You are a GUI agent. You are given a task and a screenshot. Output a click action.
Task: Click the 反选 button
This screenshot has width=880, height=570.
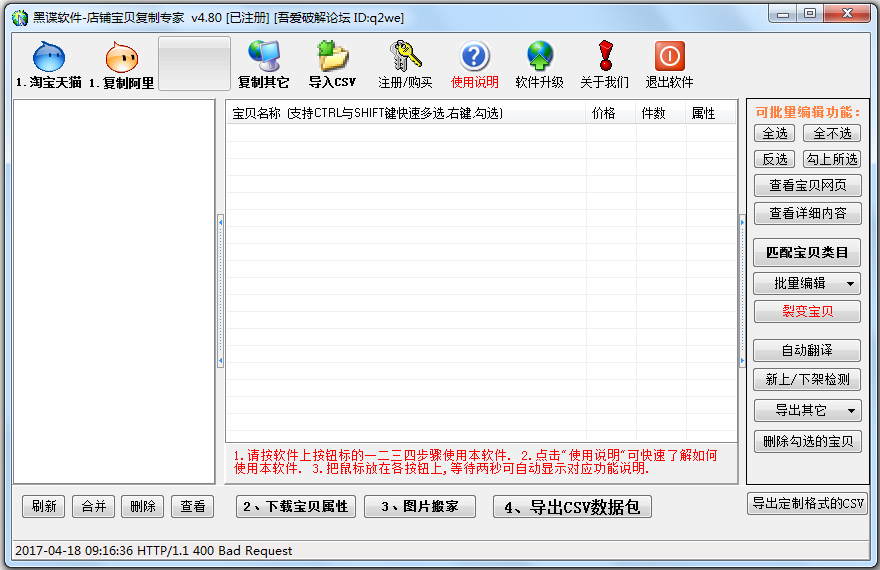[774, 159]
